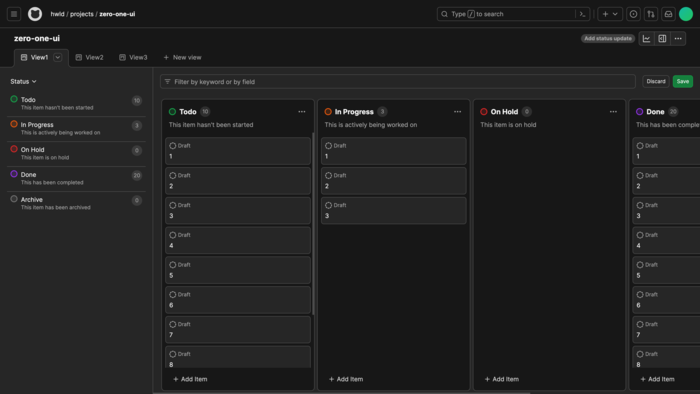Open the hwld breadcrumb link
This screenshot has width=700, height=394.
[x=57, y=14]
